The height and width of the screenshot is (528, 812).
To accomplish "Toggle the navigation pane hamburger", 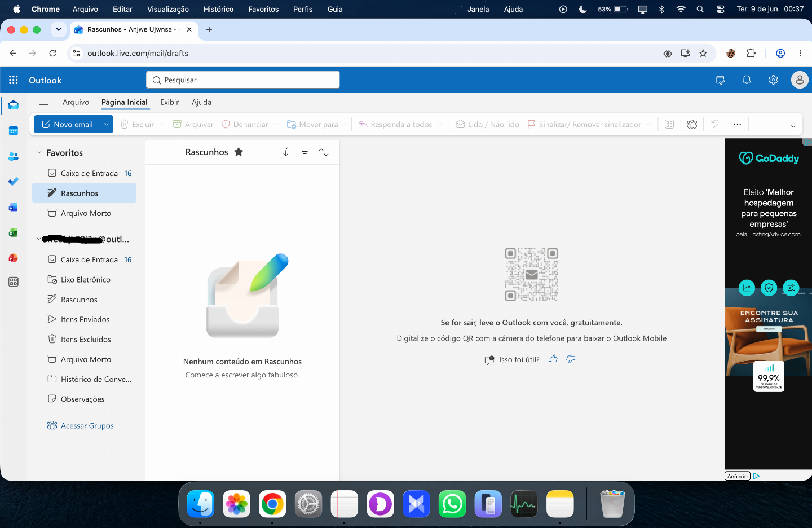I will (44, 102).
